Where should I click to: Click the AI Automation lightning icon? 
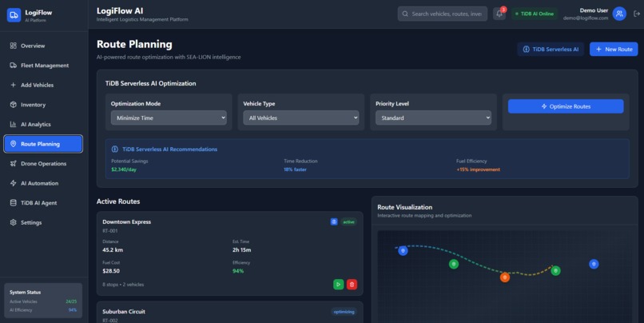13,183
